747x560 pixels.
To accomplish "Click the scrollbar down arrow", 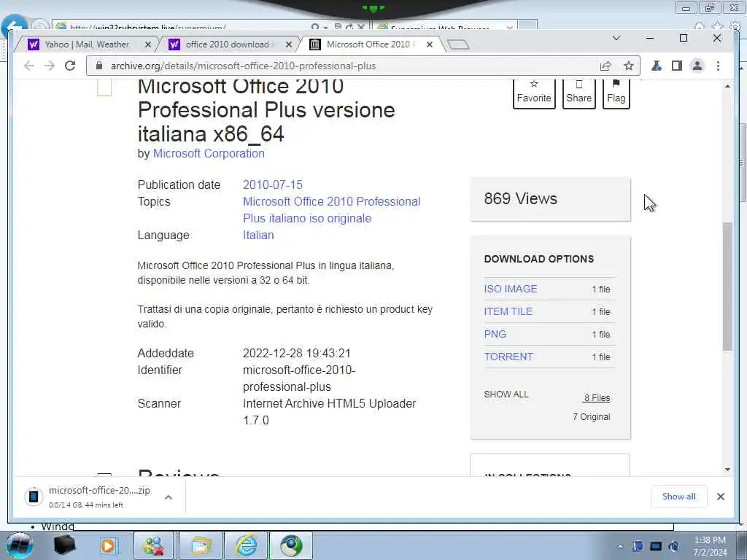I will coord(727,469).
